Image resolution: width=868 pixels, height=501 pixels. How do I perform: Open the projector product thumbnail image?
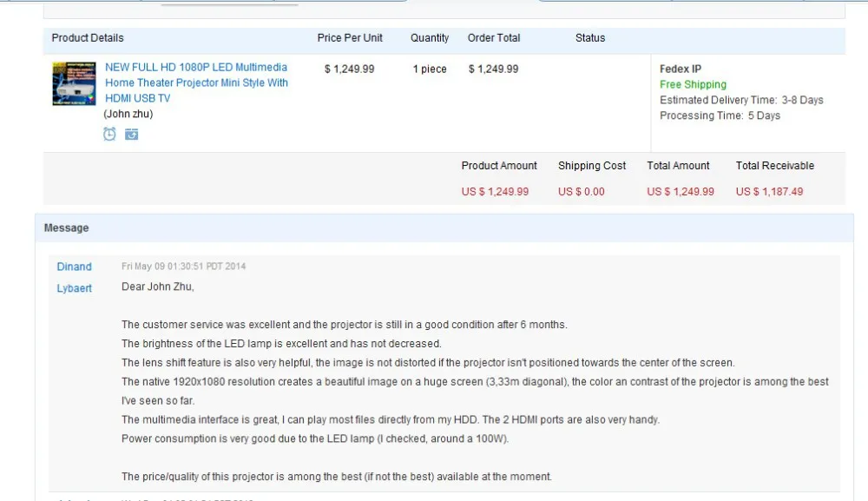click(74, 83)
